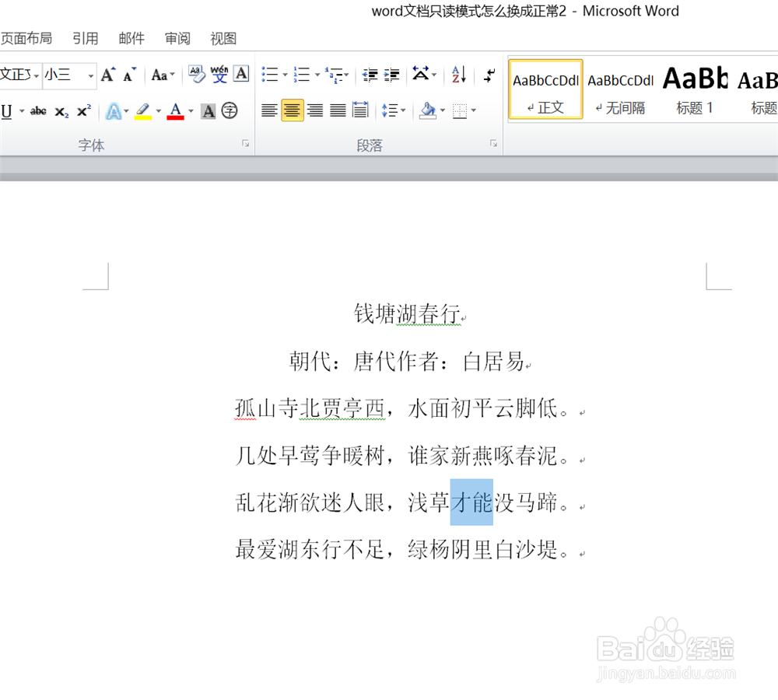This screenshot has height=700, width=778.
Task: Select the strikethrough formatting icon
Action: (37, 111)
